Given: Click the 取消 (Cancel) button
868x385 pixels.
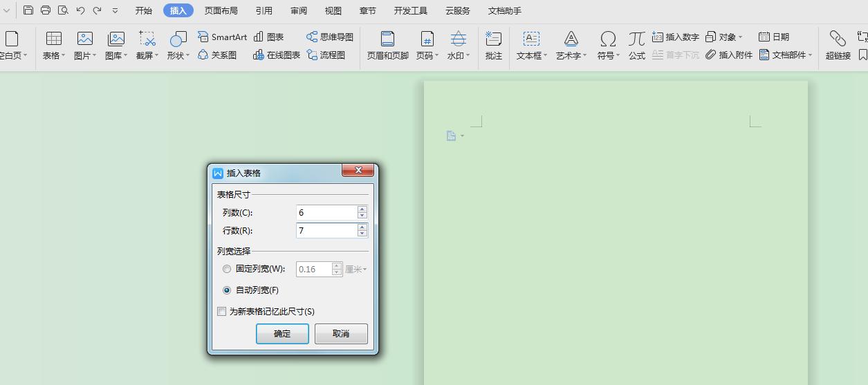Looking at the screenshot, I should coord(341,334).
